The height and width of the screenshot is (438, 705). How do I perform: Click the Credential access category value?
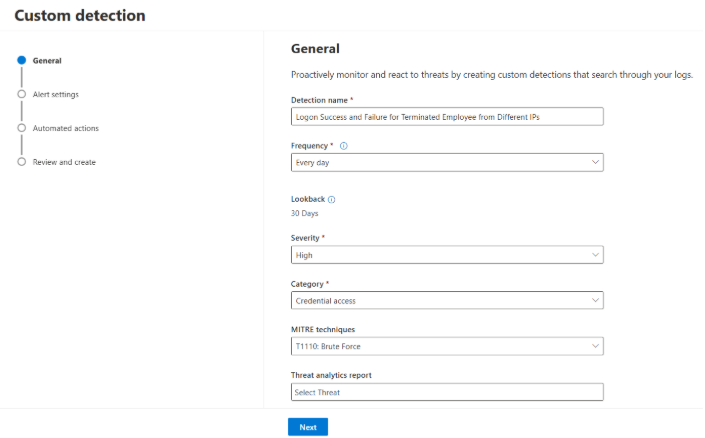click(326, 301)
